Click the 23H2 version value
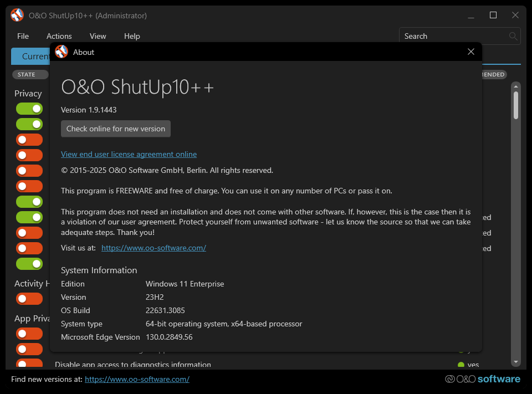The width and height of the screenshot is (532, 394). click(x=155, y=297)
